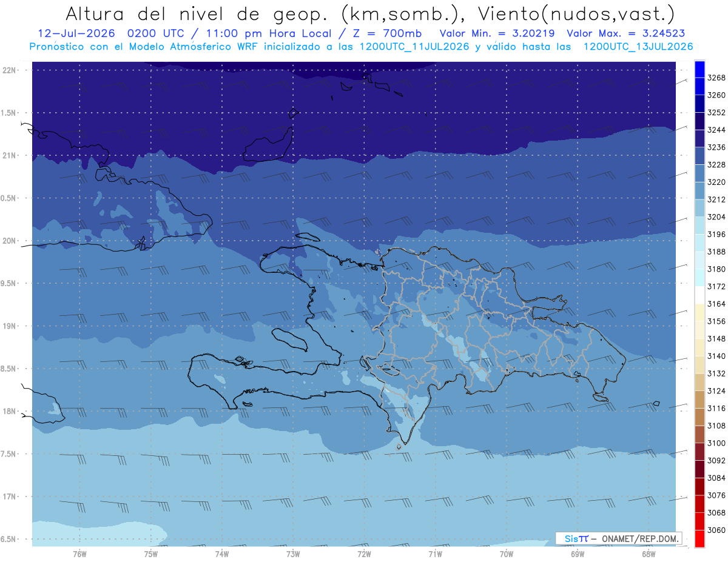Click the colorbar label "3252"

point(717,113)
